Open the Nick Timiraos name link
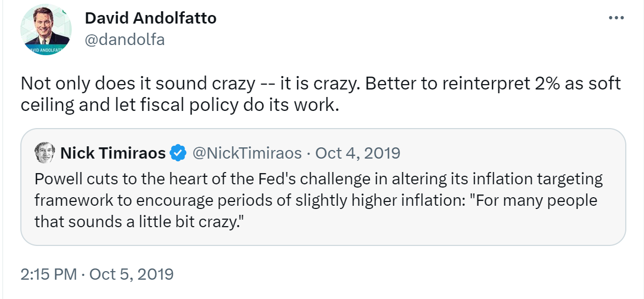This screenshot has width=644, height=299. (113, 153)
